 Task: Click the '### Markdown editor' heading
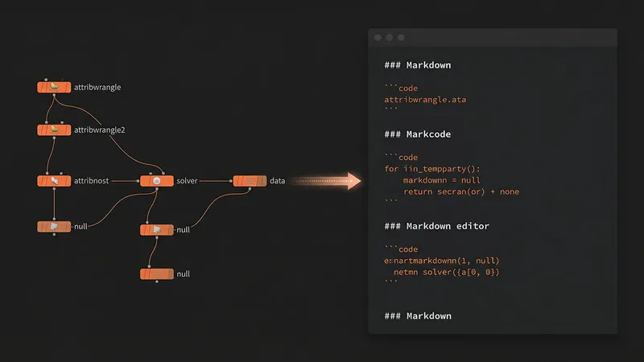coord(436,226)
